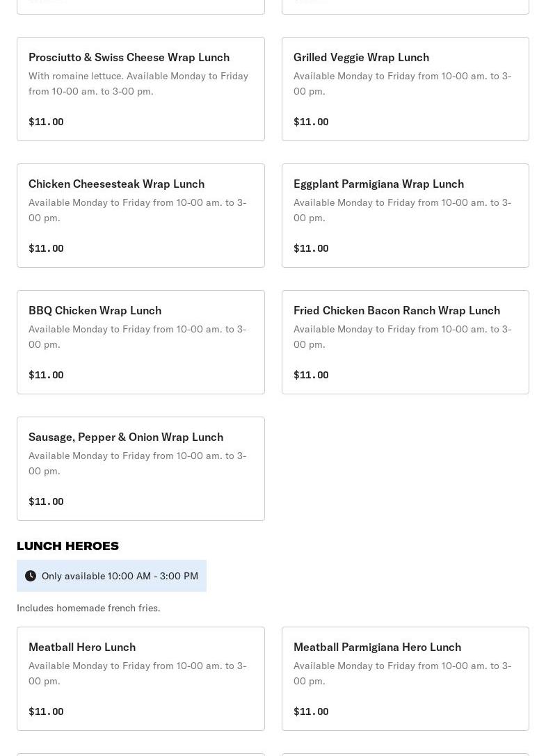Click the 'Only available 10:00 AM - 3:00 PM' banner

click(x=120, y=576)
